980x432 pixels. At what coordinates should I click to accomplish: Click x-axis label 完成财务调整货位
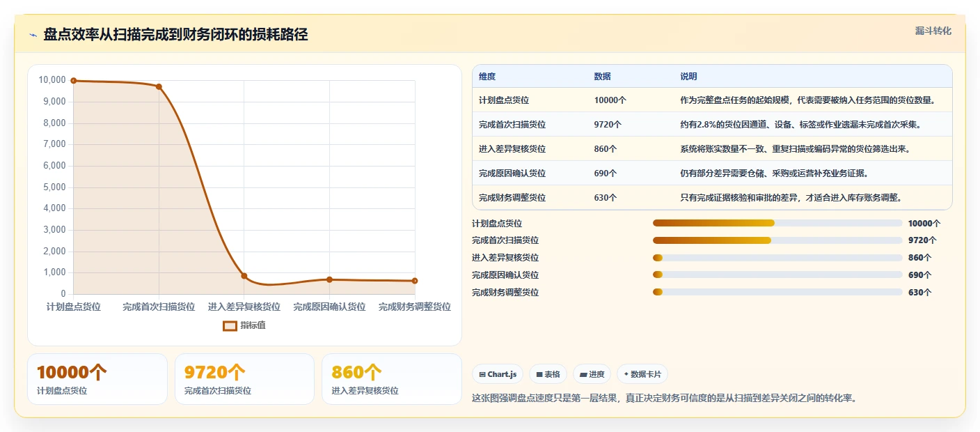pos(415,307)
